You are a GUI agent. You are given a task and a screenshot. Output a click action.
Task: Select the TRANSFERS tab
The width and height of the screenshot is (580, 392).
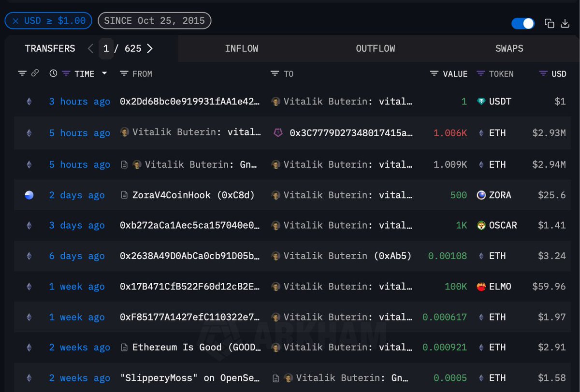click(x=50, y=48)
